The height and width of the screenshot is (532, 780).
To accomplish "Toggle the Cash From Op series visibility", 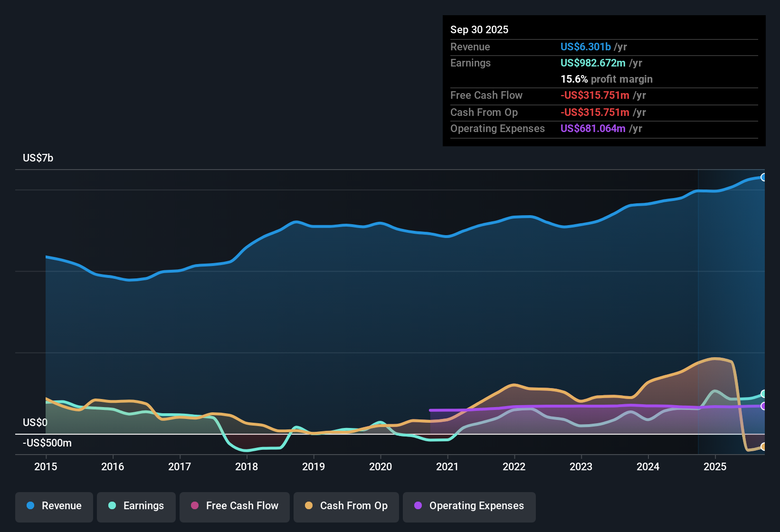I will point(346,506).
